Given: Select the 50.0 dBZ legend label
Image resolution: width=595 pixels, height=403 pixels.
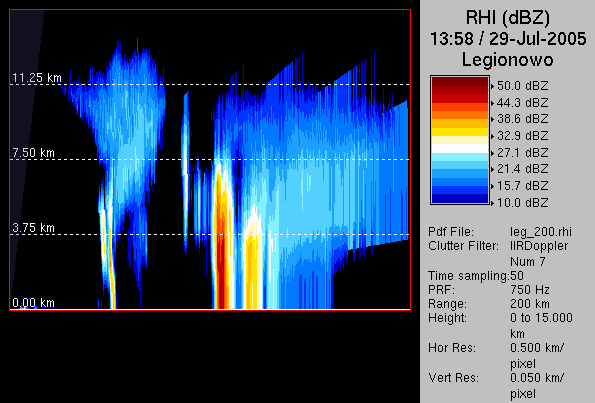Looking at the screenshot, I should tap(523, 86).
